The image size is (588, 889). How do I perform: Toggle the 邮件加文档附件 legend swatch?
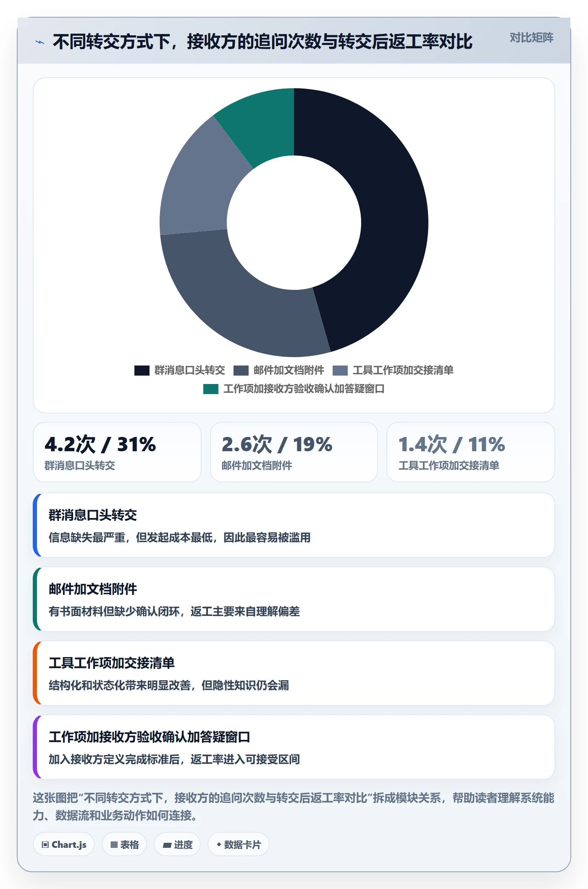pyautogui.click(x=241, y=371)
